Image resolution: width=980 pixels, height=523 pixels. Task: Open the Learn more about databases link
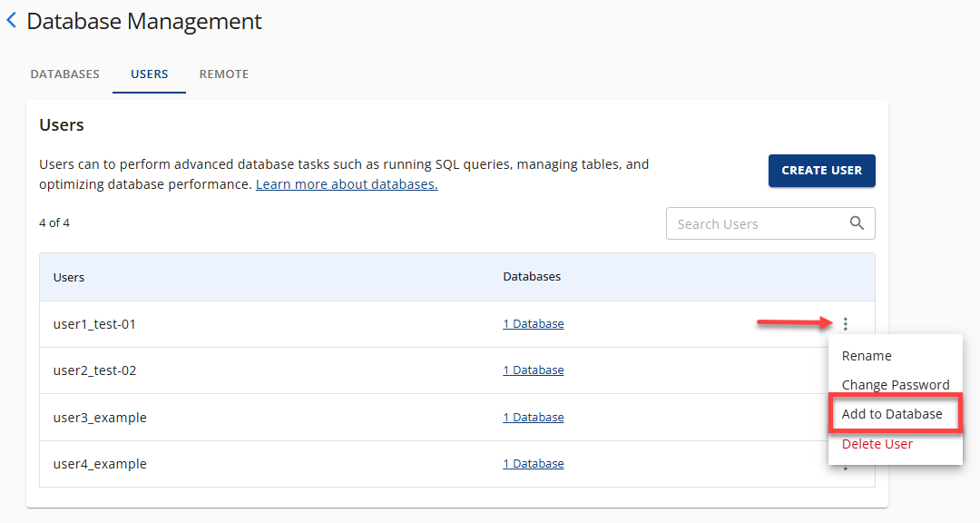tap(346, 183)
